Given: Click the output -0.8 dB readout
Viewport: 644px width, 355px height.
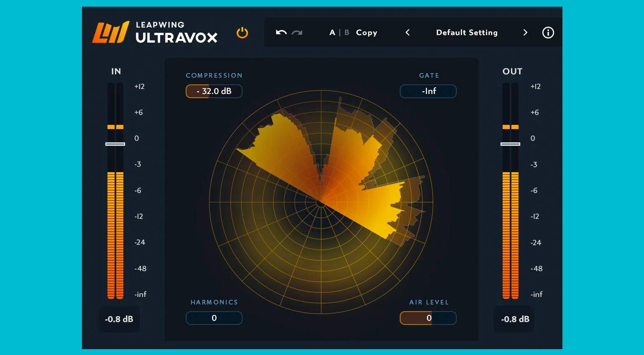Looking at the screenshot, I should coord(515,319).
